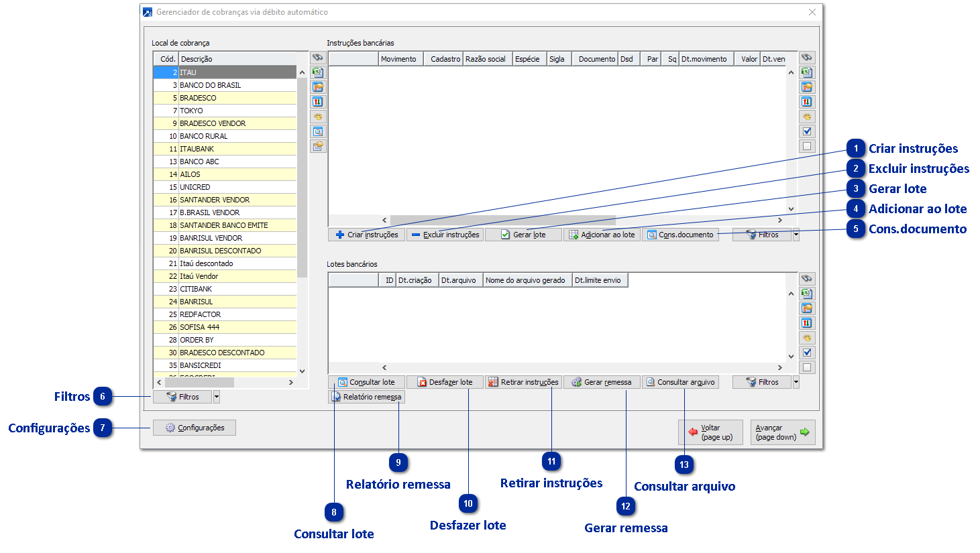Click the Dt.movimento column header

[706, 59]
